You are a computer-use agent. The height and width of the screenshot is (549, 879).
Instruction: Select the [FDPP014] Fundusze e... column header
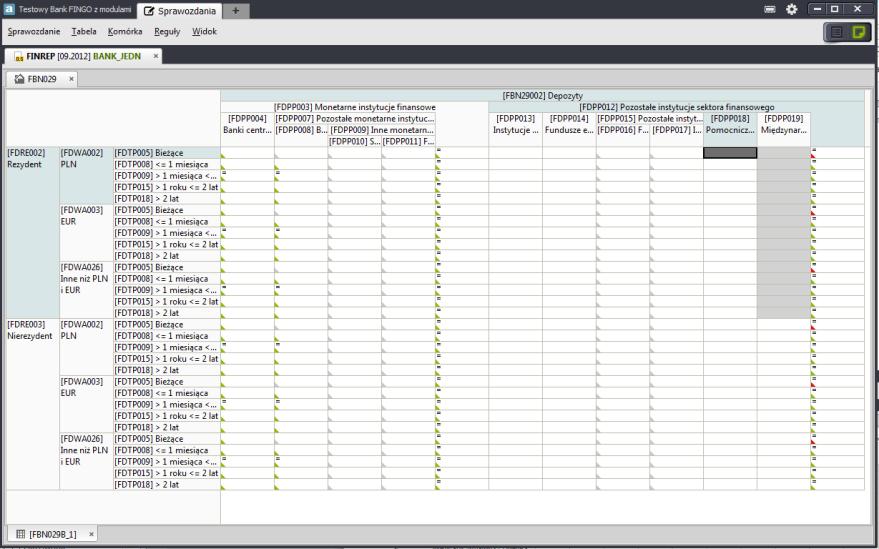[569, 124]
